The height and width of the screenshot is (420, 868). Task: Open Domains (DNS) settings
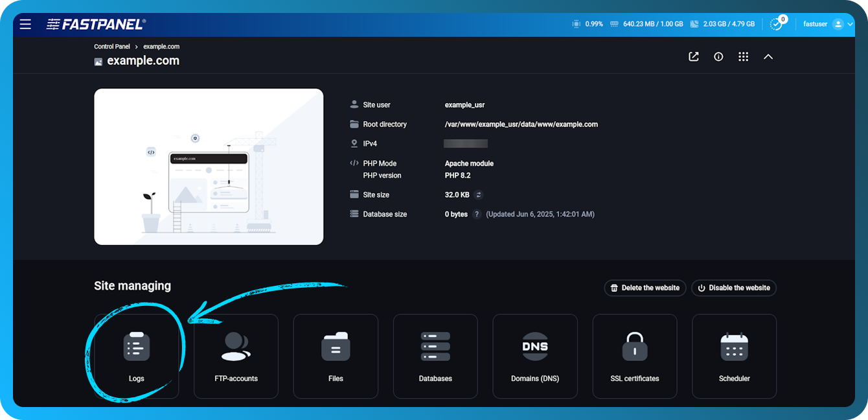pos(535,356)
